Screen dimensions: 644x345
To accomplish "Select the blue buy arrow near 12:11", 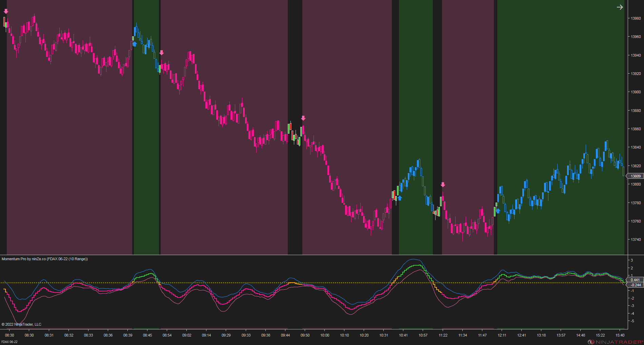I will 498,211.
